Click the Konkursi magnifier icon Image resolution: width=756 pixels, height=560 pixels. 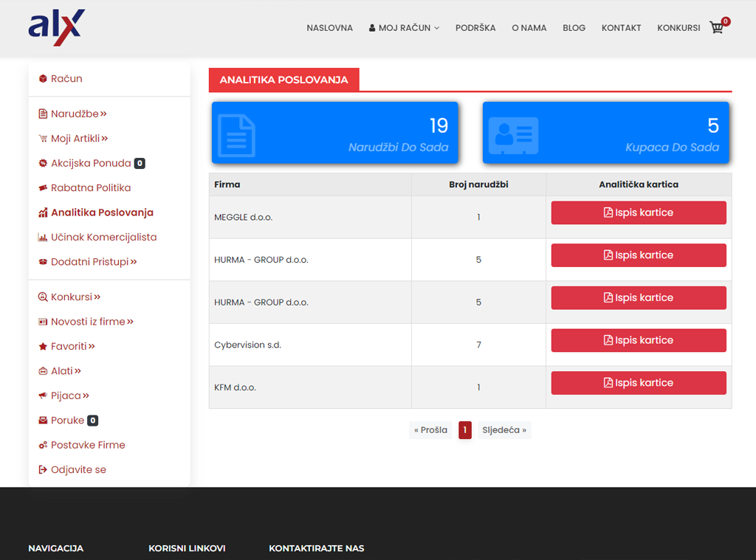[43, 297]
